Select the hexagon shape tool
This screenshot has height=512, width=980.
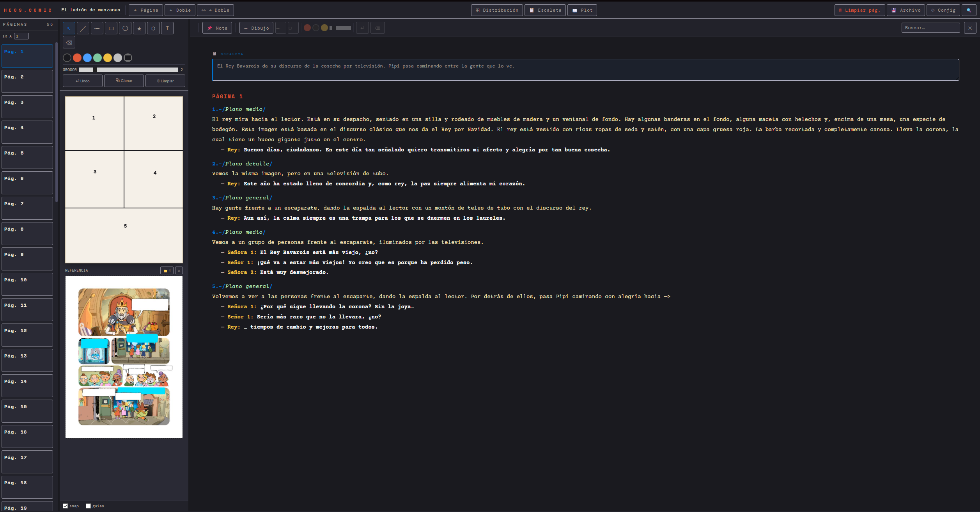tap(153, 28)
